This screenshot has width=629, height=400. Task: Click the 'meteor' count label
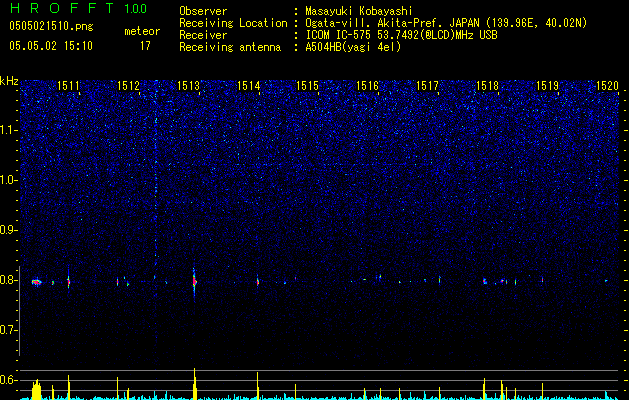142,31
